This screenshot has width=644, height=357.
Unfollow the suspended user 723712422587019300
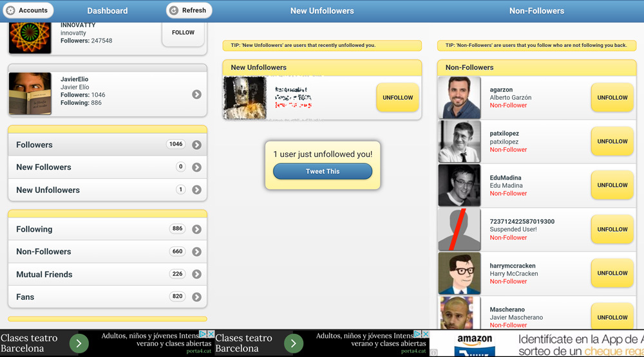[x=612, y=229]
